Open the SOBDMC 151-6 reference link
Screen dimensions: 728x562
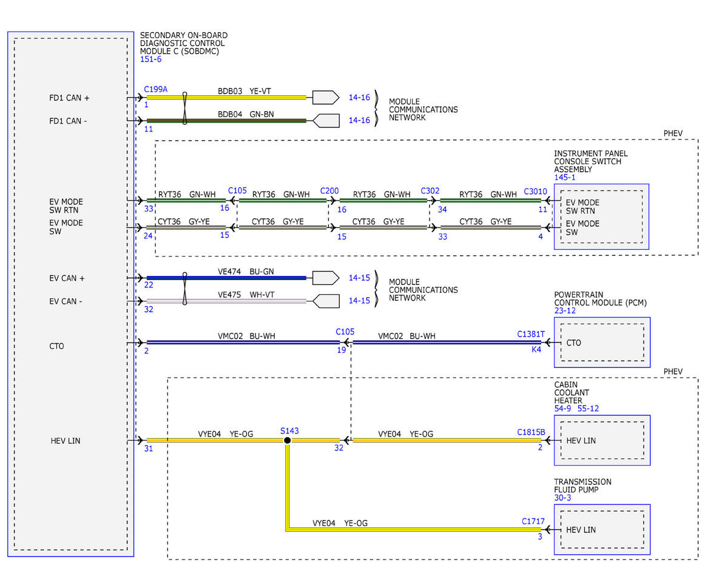[x=150, y=59]
